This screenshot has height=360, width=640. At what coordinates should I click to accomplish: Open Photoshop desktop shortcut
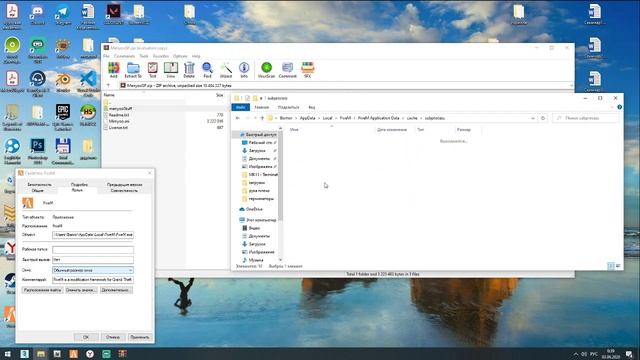tap(37, 151)
